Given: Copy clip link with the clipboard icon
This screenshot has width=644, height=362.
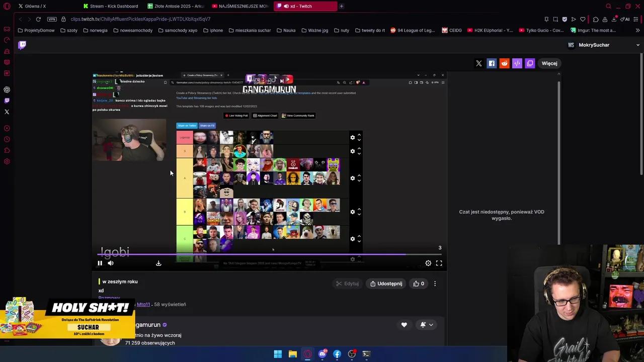Looking at the screenshot, I should 530,63.
